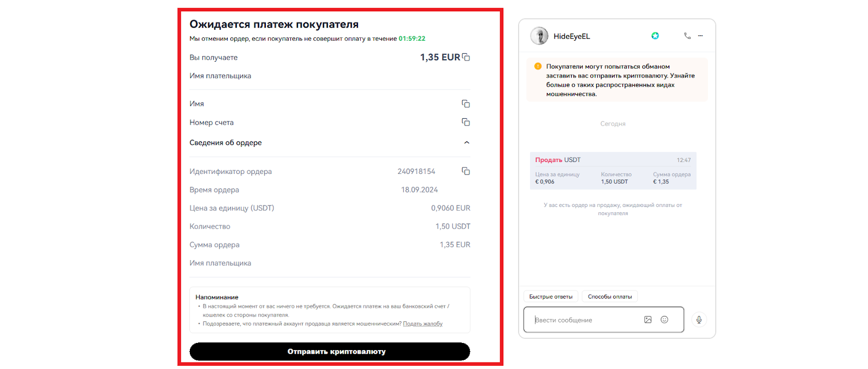Open the emoji picker
The image size is (868, 369).
pos(664,320)
